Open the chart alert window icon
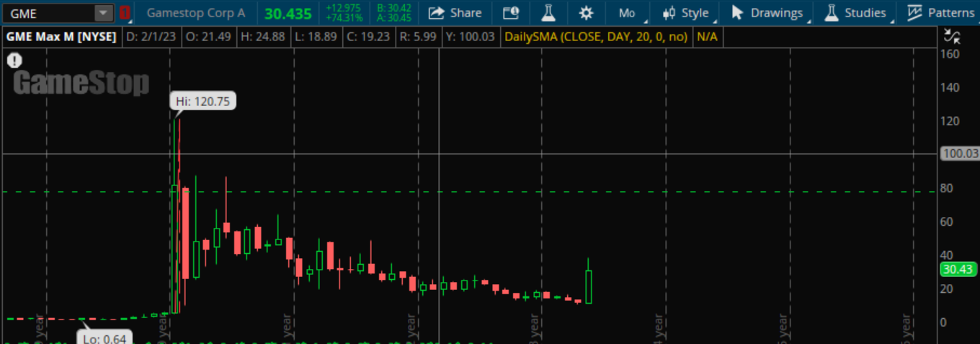 511,13
